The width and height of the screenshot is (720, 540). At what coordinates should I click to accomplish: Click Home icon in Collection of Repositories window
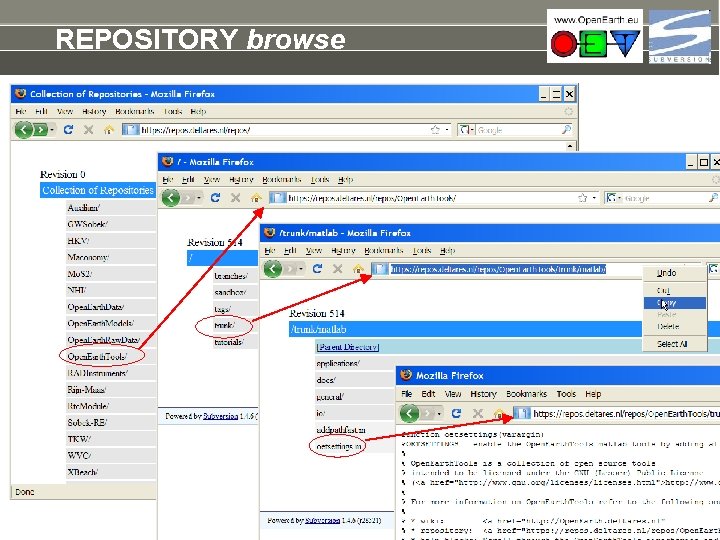pos(109,130)
